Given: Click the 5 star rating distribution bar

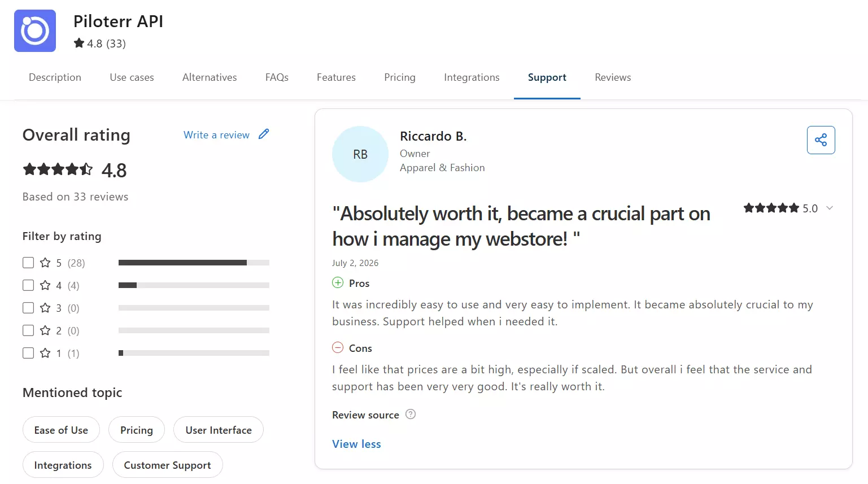Looking at the screenshot, I should coord(194,263).
